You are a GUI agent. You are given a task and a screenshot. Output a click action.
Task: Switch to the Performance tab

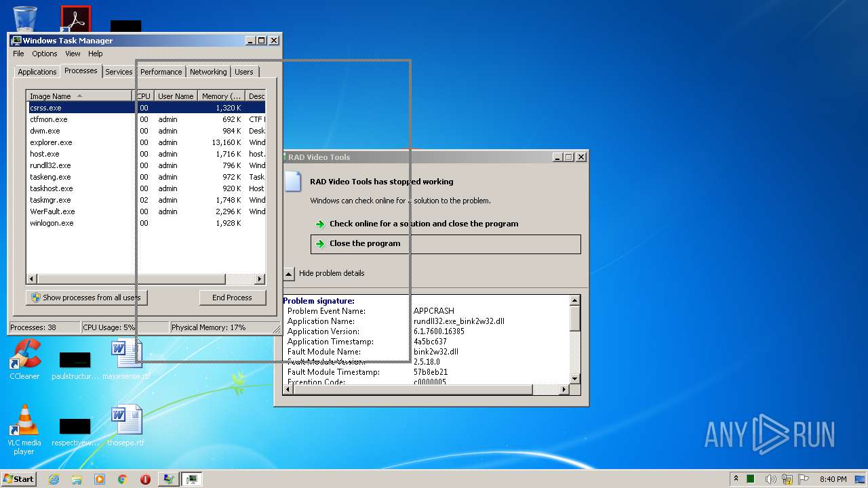[161, 72]
